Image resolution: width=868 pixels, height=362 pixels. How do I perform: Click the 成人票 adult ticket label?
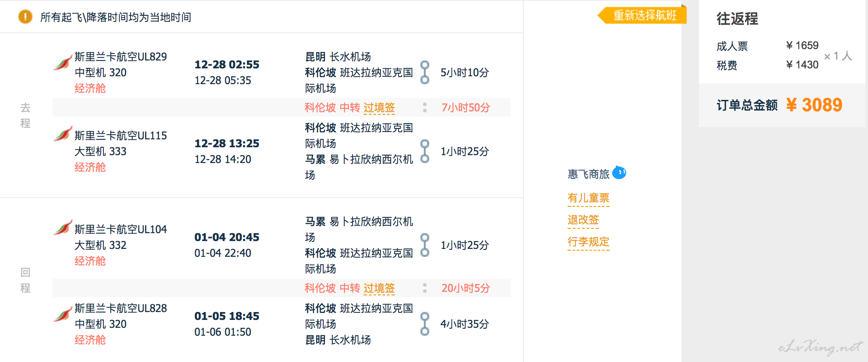coord(732,46)
